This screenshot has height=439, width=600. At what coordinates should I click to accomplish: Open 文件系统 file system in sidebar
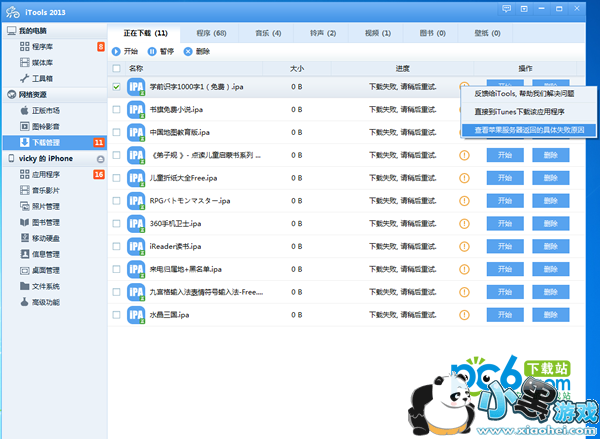[x=46, y=286]
